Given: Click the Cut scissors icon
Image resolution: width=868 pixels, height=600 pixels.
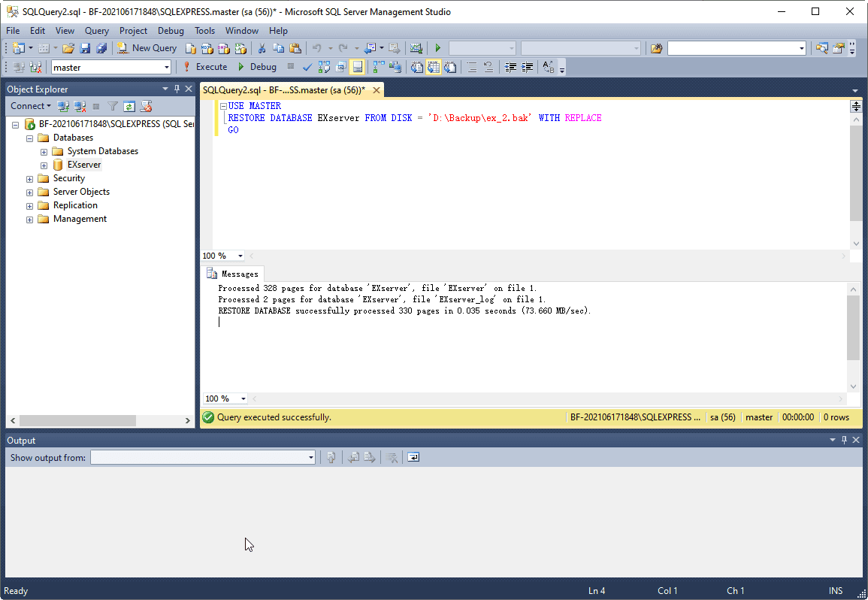Looking at the screenshot, I should click(x=262, y=48).
